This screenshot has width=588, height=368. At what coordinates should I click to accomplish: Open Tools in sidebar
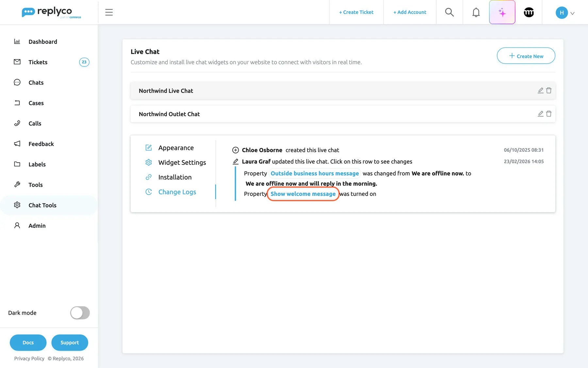(x=49, y=185)
